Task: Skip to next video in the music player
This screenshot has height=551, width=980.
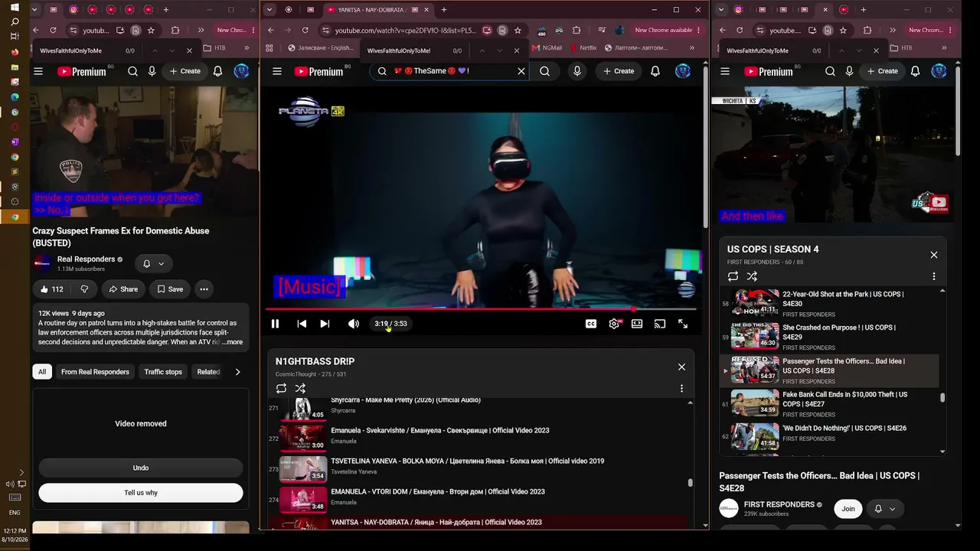Action: pyautogui.click(x=325, y=324)
